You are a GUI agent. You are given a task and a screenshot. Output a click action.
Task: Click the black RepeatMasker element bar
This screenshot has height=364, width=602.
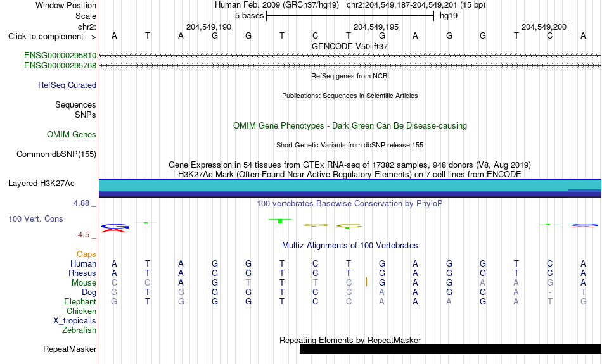[x=451, y=349]
